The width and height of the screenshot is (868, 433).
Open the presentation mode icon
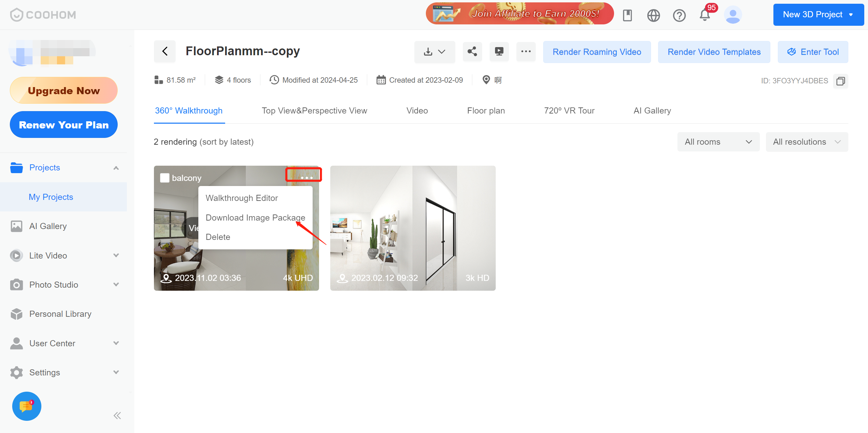point(499,51)
